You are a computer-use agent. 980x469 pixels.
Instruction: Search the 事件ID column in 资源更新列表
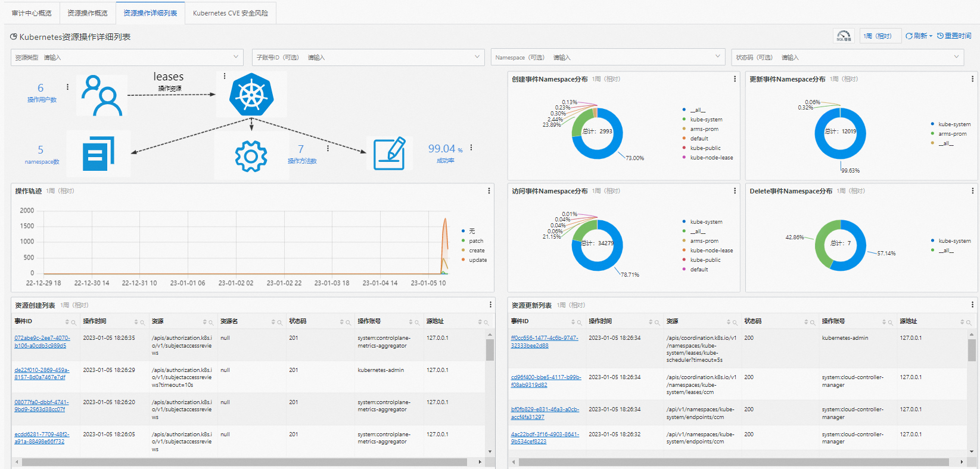[580, 322]
